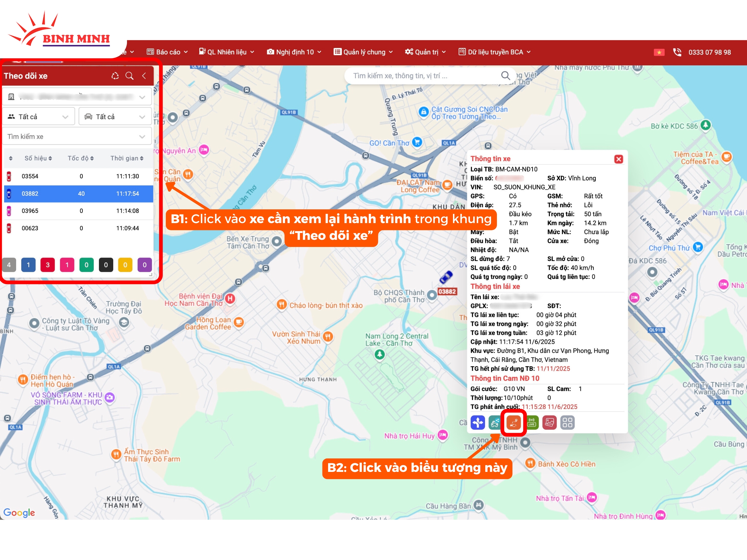Select vehicle row 03965
747x560 pixels.
click(78, 211)
